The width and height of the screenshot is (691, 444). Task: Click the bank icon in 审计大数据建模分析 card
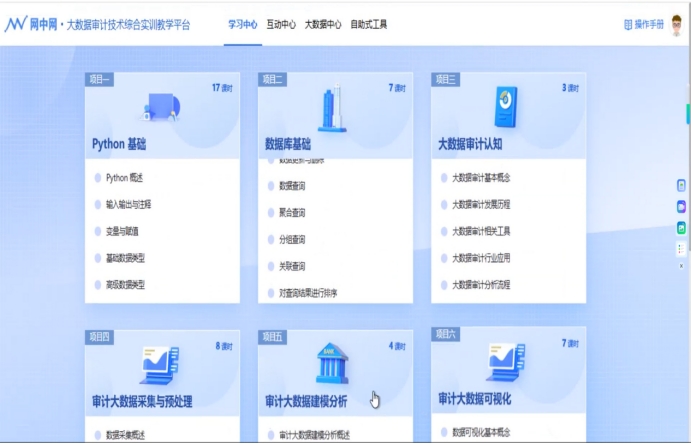[x=333, y=365]
